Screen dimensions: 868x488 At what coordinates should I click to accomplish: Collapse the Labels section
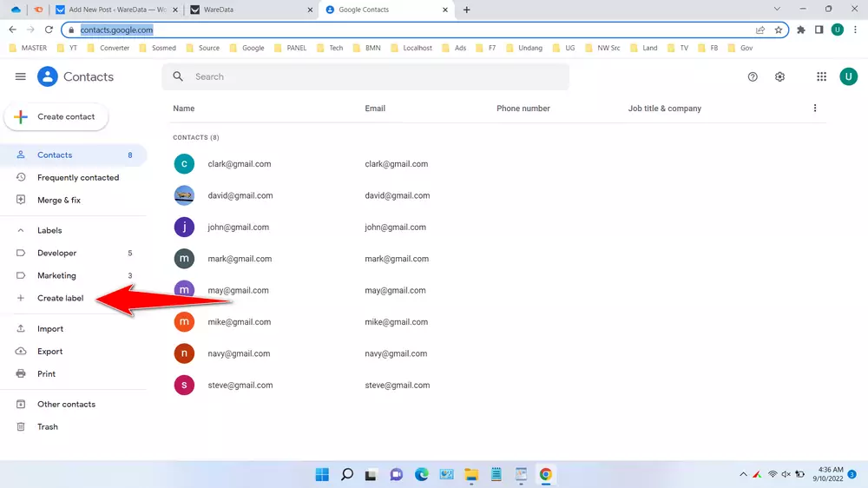coord(21,231)
